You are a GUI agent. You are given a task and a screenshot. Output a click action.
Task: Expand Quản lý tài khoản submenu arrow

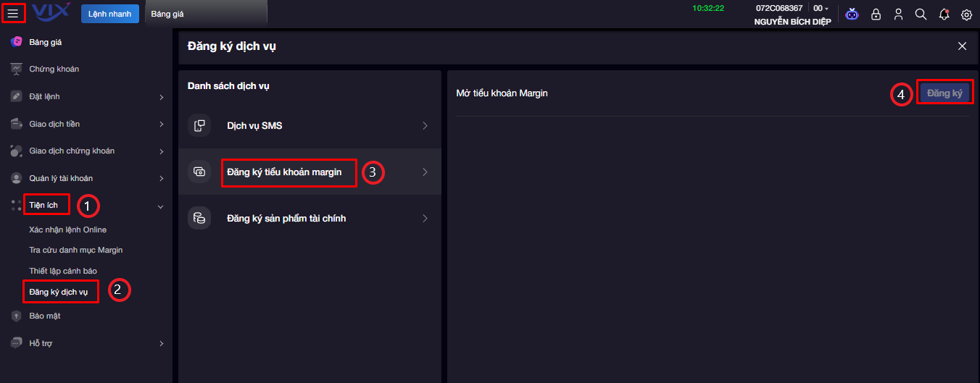point(161,179)
